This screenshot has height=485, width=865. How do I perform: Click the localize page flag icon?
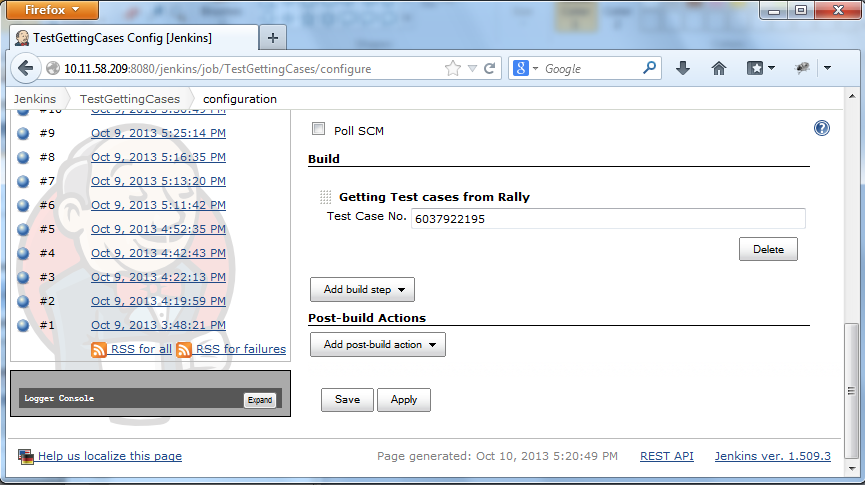coord(26,457)
